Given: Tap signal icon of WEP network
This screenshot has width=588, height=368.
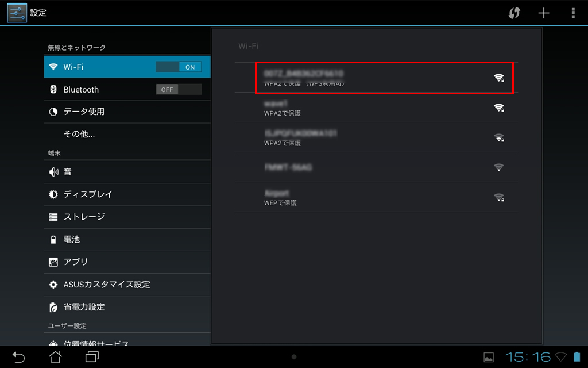Looking at the screenshot, I should click(x=499, y=198).
